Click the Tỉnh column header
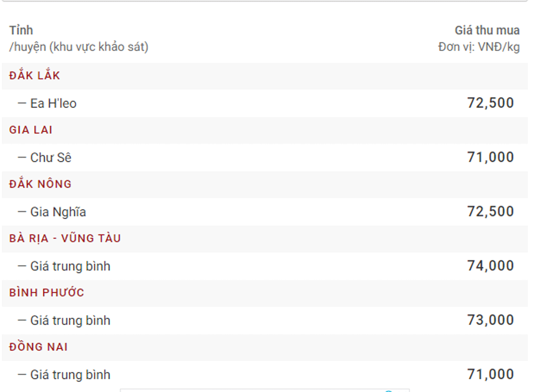Viewport: 547px width, 392px height. tap(21, 31)
